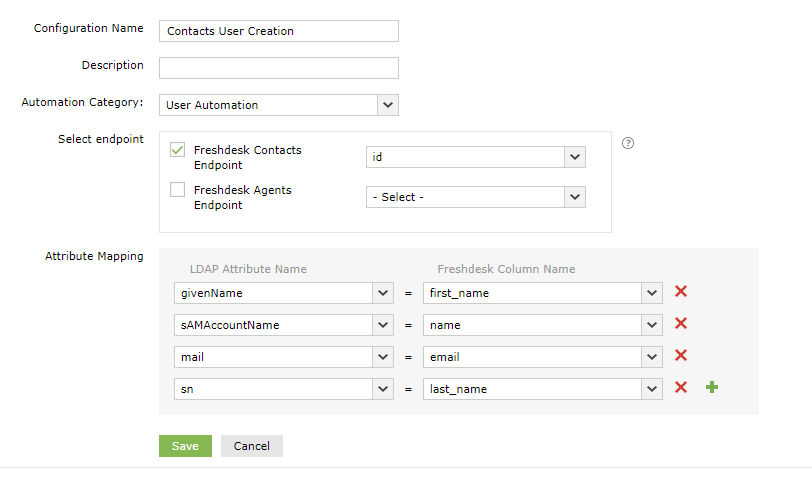Remove the givenName mapping row

[x=681, y=292]
